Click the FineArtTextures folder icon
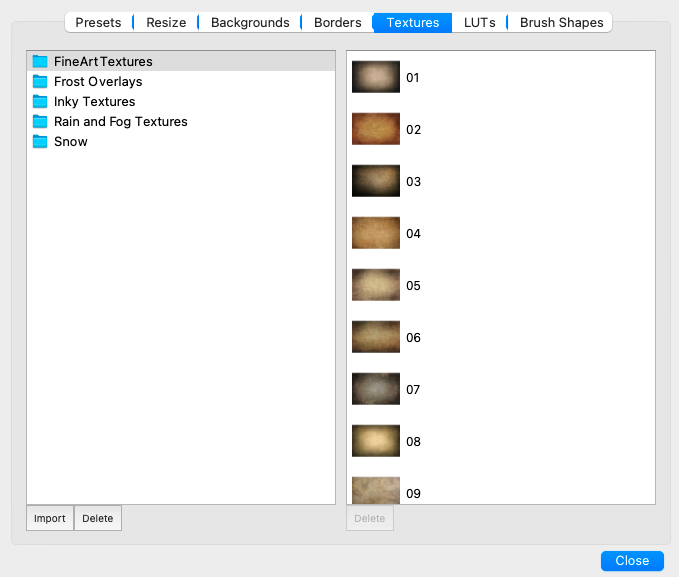Image resolution: width=679 pixels, height=577 pixels. click(40, 62)
